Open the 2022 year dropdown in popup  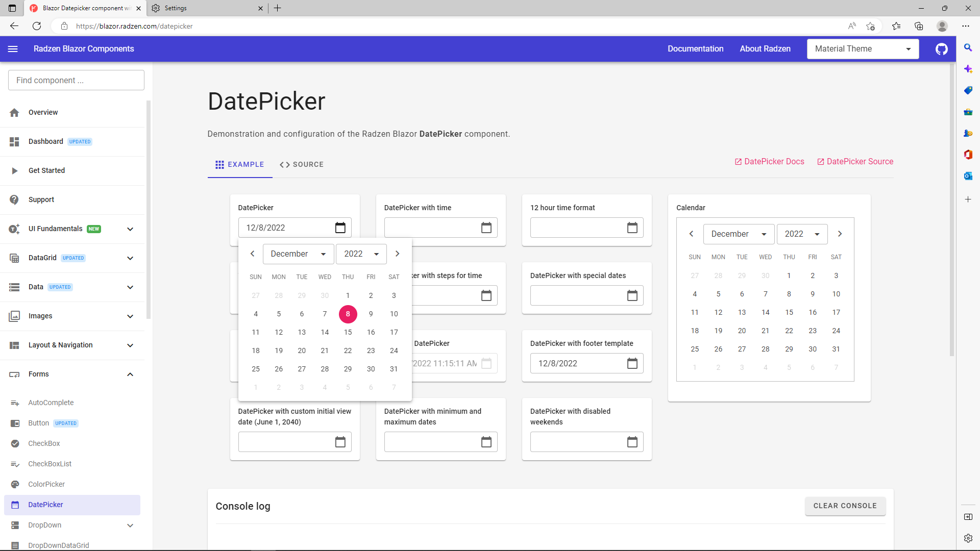tap(361, 254)
